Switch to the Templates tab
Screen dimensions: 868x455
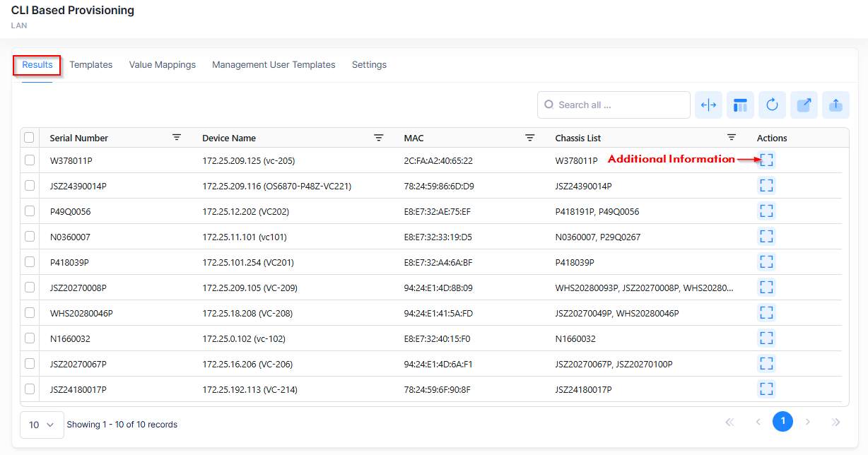[x=90, y=65]
